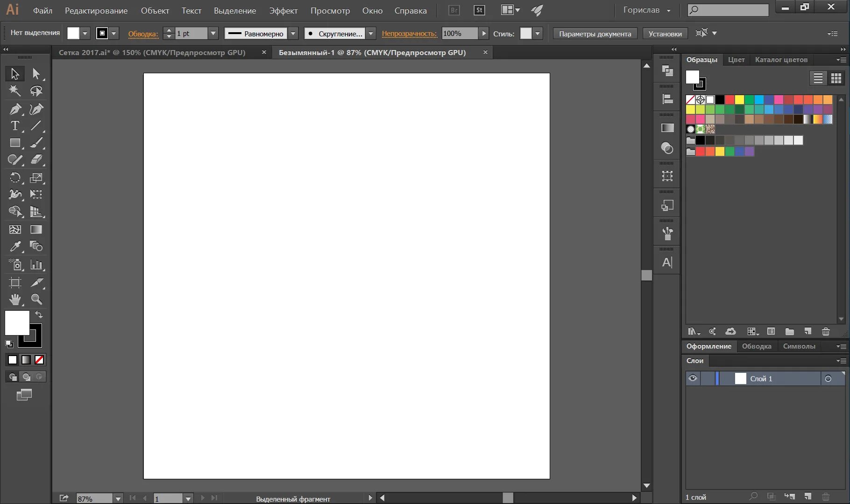Image resolution: width=850 pixels, height=504 pixels.
Task: Select the Rotate tool
Action: click(x=15, y=178)
